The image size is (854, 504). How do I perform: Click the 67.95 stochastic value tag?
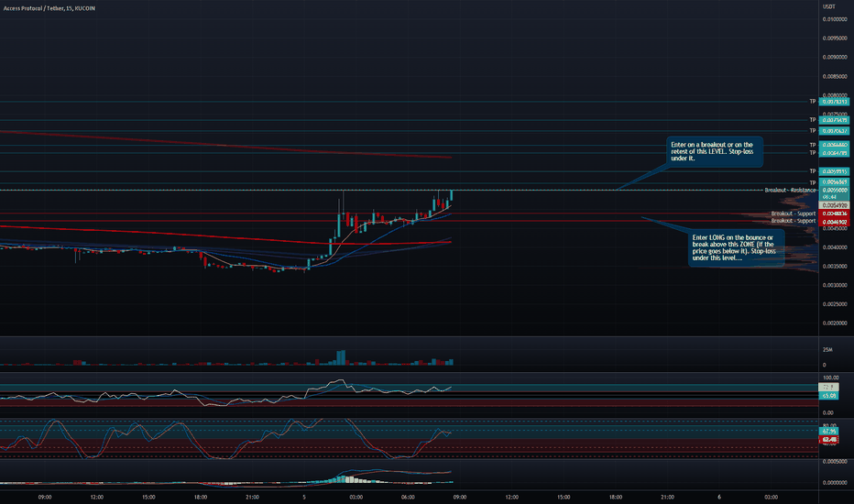829,431
